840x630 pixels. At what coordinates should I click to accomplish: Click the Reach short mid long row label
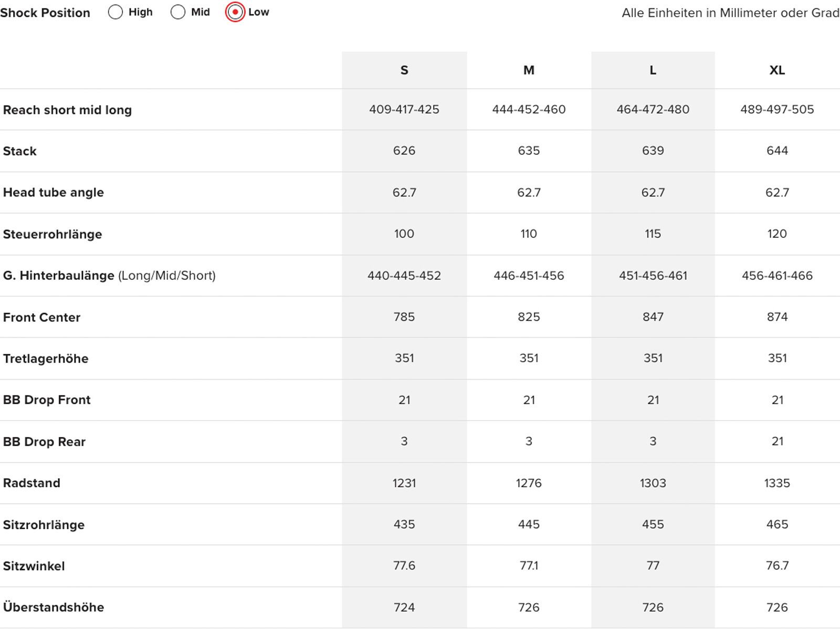point(67,110)
